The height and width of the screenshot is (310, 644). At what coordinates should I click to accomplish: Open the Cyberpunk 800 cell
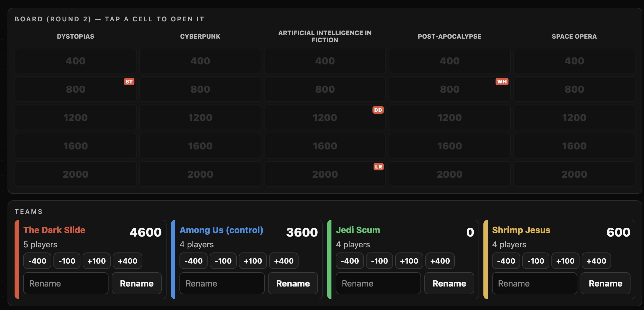(x=200, y=89)
